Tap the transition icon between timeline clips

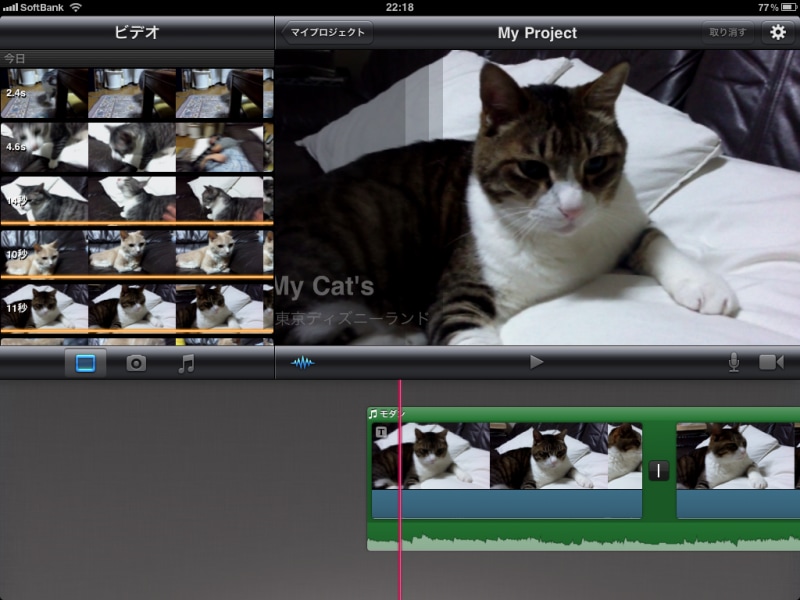pos(659,470)
